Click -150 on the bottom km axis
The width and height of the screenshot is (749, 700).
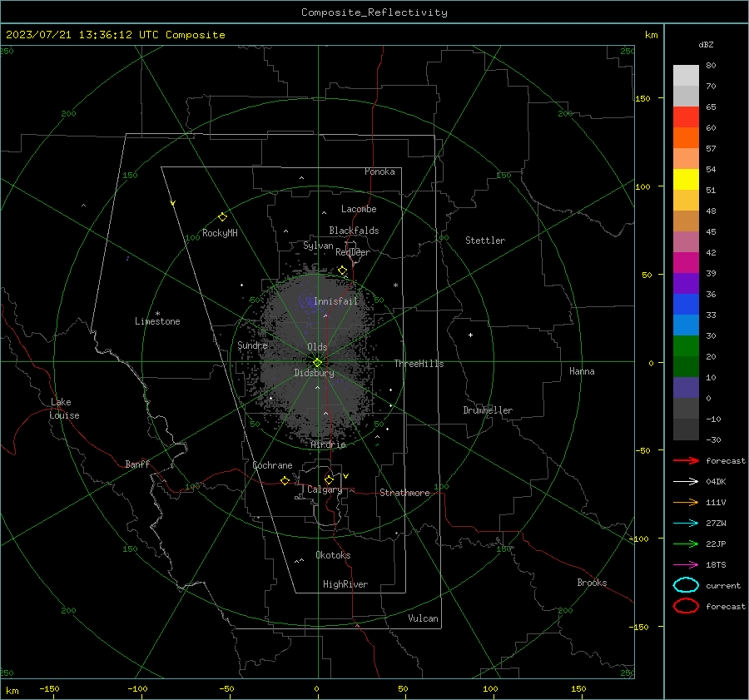pyautogui.click(x=49, y=689)
